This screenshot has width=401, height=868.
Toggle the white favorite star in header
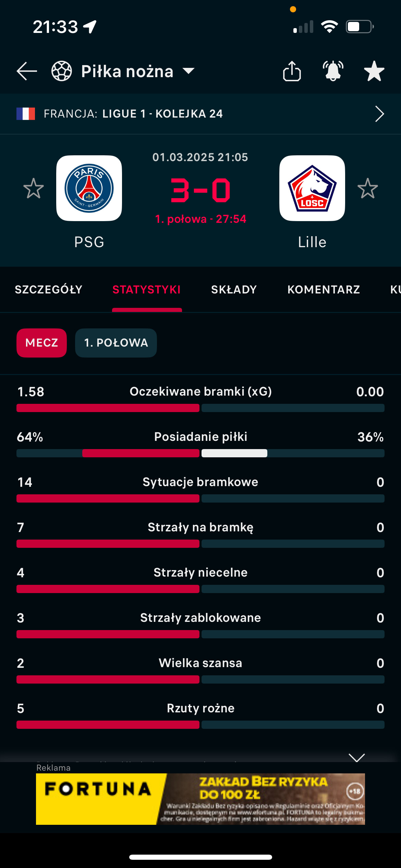point(374,71)
